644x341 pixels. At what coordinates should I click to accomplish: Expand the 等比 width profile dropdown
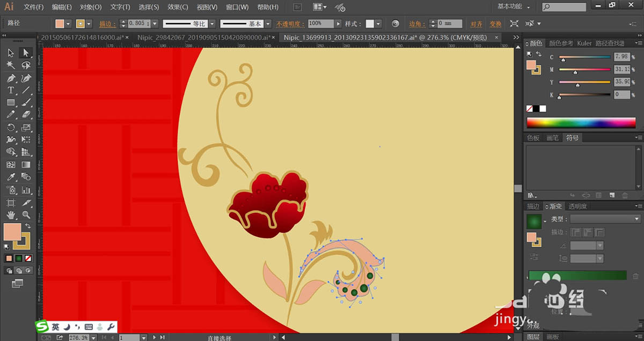[x=212, y=24]
